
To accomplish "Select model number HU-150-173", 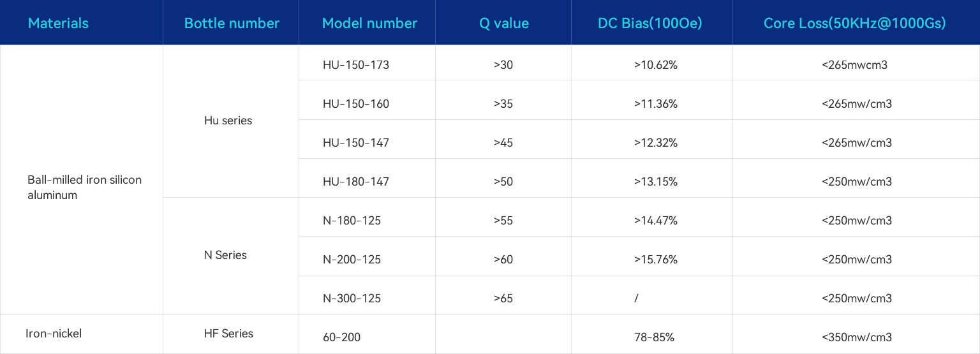I will point(355,65).
